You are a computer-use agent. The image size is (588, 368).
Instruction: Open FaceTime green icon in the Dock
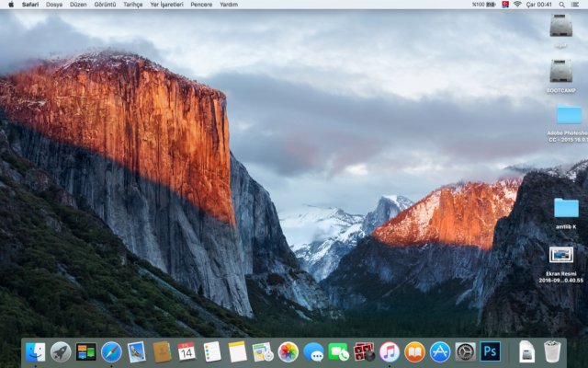(x=339, y=352)
